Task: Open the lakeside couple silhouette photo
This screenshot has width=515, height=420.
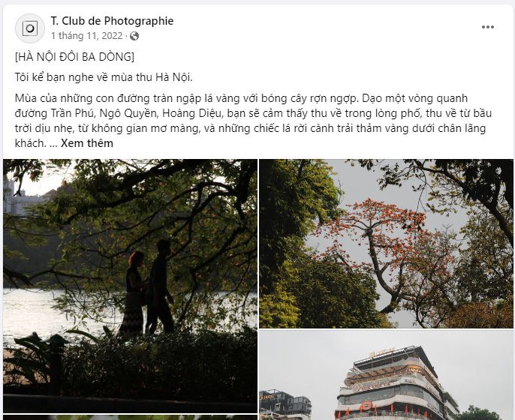Action: [131, 286]
